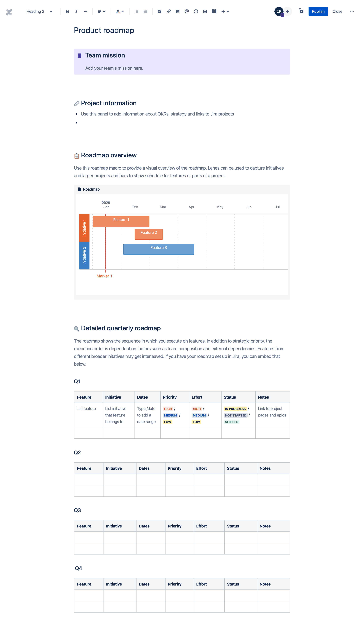364x639 pixels.
Task: Click the link insert icon
Action: 168,11
